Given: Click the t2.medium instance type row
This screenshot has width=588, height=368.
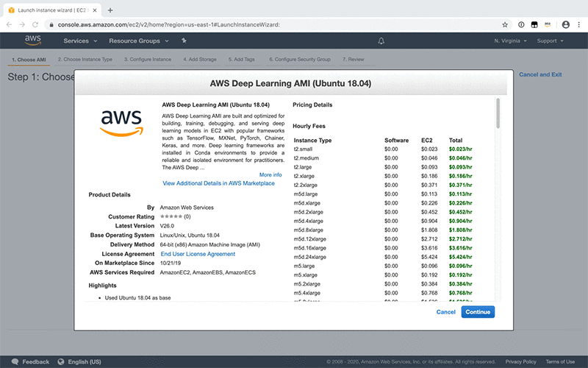Looking at the screenshot, I should tap(382, 158).
